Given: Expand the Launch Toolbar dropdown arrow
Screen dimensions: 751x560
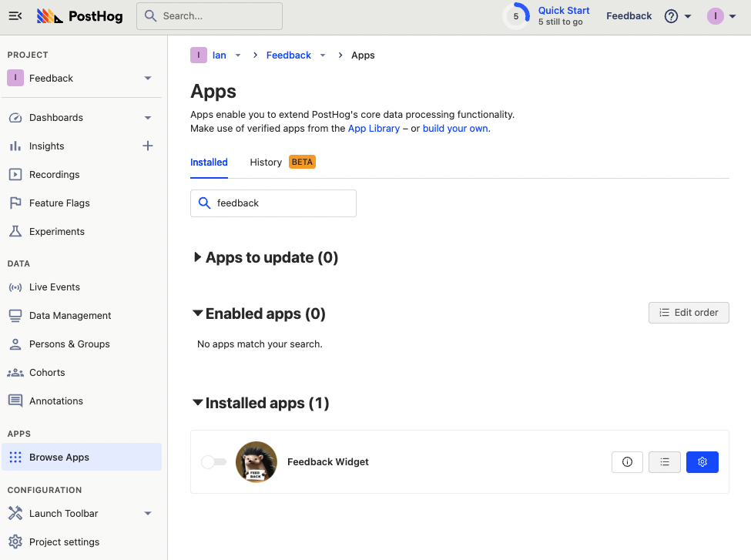Looking at the screenshot, I should [x=148, y=514].
